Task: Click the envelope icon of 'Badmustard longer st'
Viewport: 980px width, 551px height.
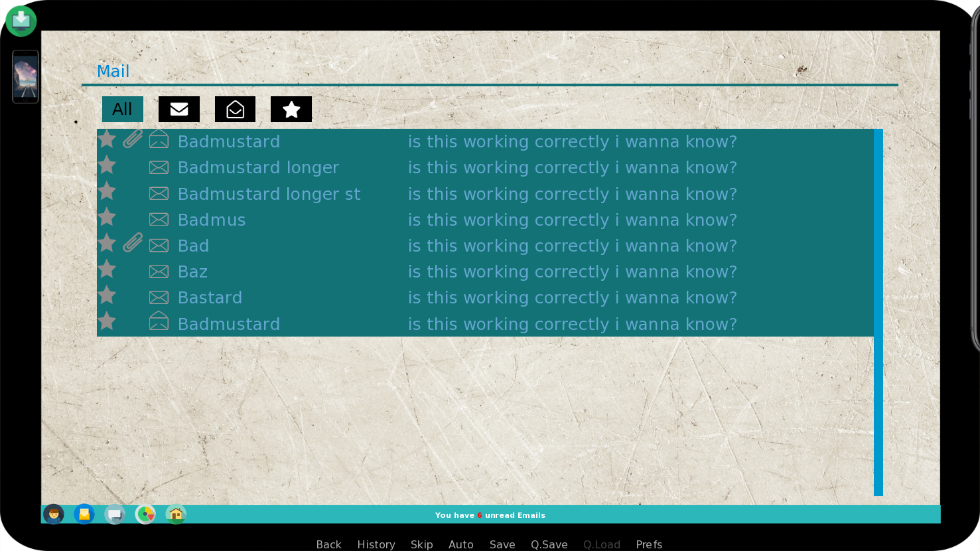Action: click(159, 193)
